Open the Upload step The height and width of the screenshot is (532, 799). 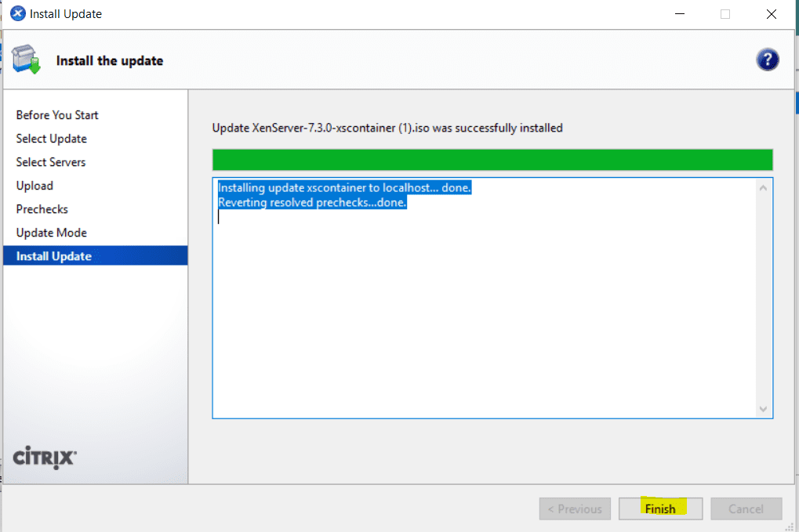click(34, 186)
